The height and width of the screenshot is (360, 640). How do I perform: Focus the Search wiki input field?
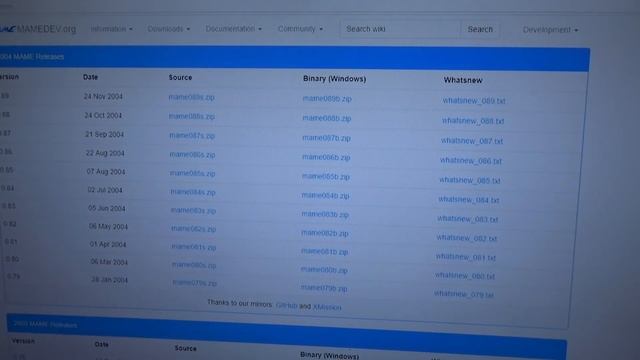point(400,29)
